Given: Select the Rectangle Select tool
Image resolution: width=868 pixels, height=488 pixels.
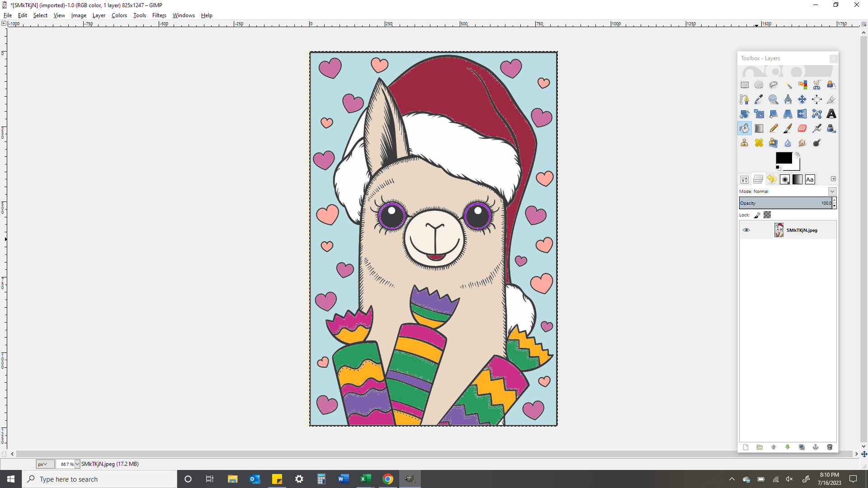Looking at the screenshot, I should [x=745, y=85].
